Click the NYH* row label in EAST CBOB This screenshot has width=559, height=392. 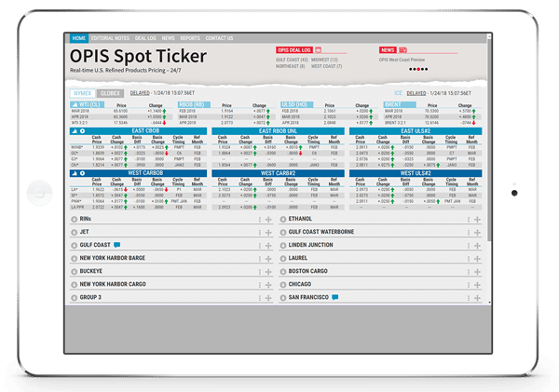(x=76, y=147)
